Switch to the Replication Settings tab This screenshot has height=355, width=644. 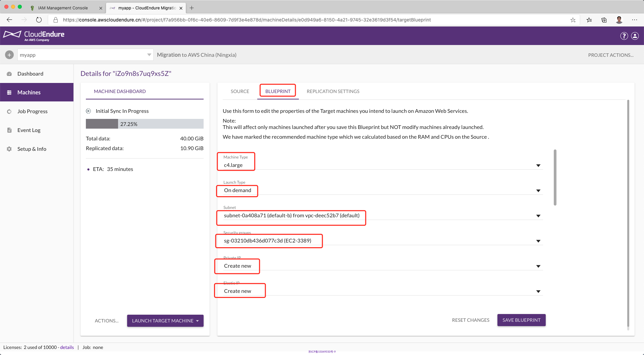(333, 91)
